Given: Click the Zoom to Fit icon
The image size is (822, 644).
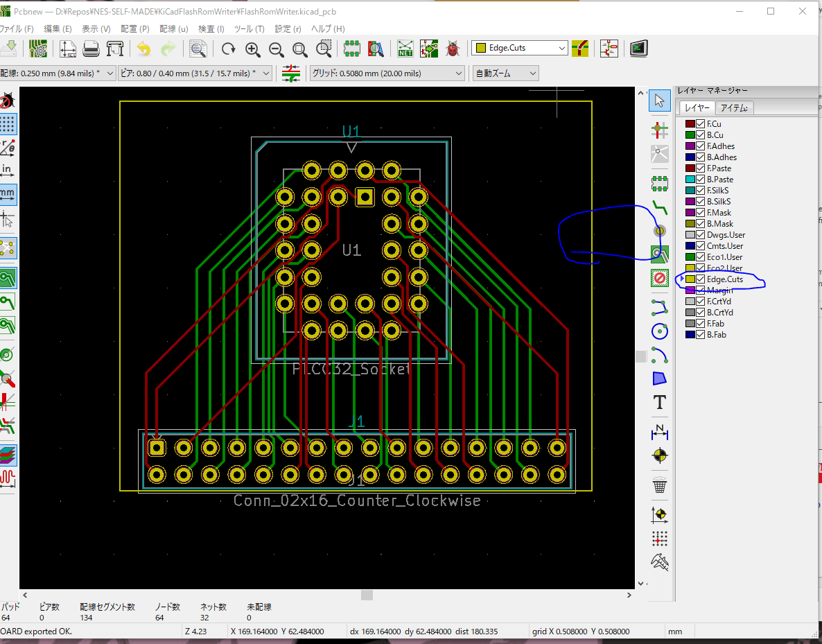Looking at the screenshot, I should [300, 49].
